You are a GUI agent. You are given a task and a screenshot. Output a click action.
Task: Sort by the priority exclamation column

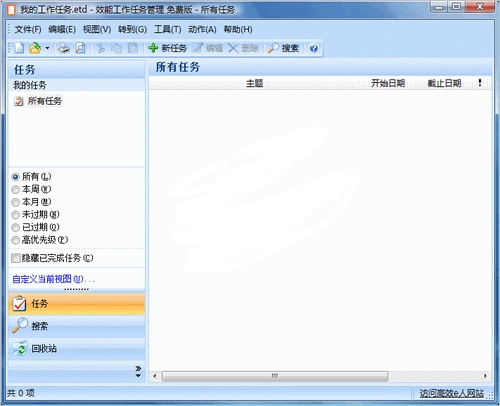(480, 83)
